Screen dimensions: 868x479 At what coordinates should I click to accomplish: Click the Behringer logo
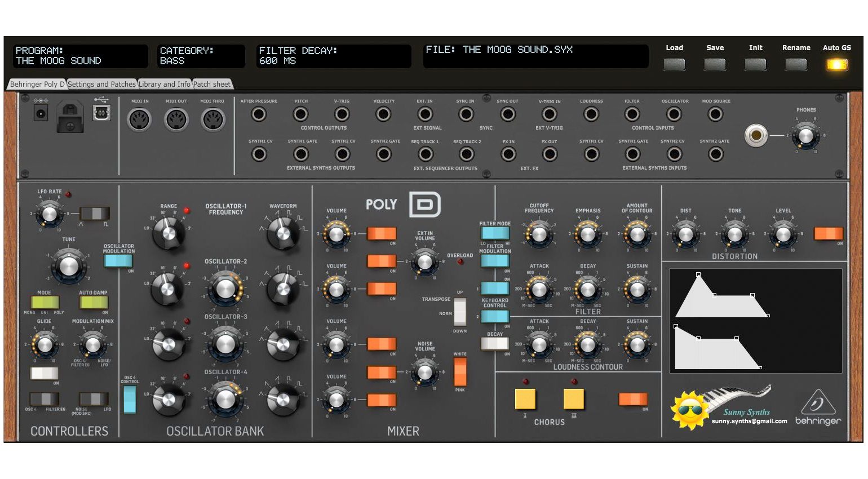818,407
